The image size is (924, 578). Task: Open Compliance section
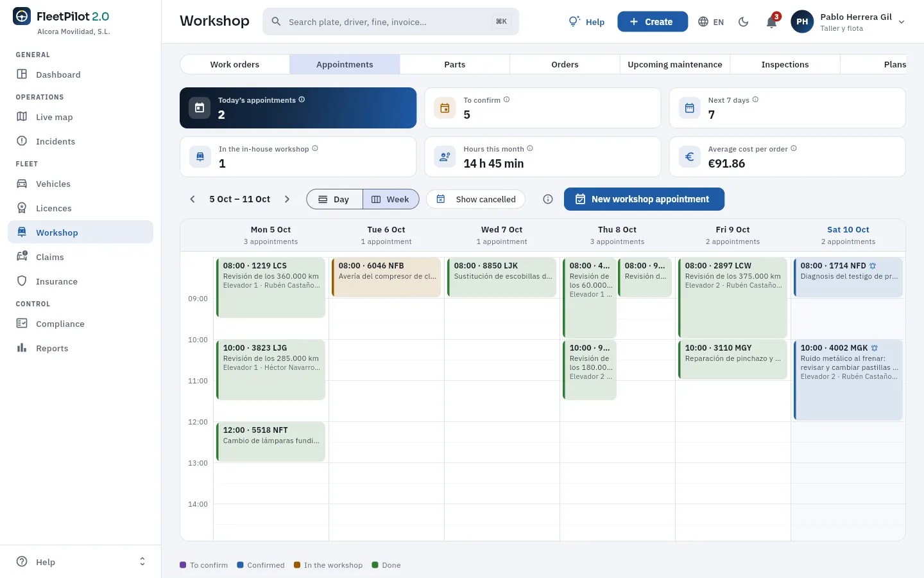pos(80,324)
